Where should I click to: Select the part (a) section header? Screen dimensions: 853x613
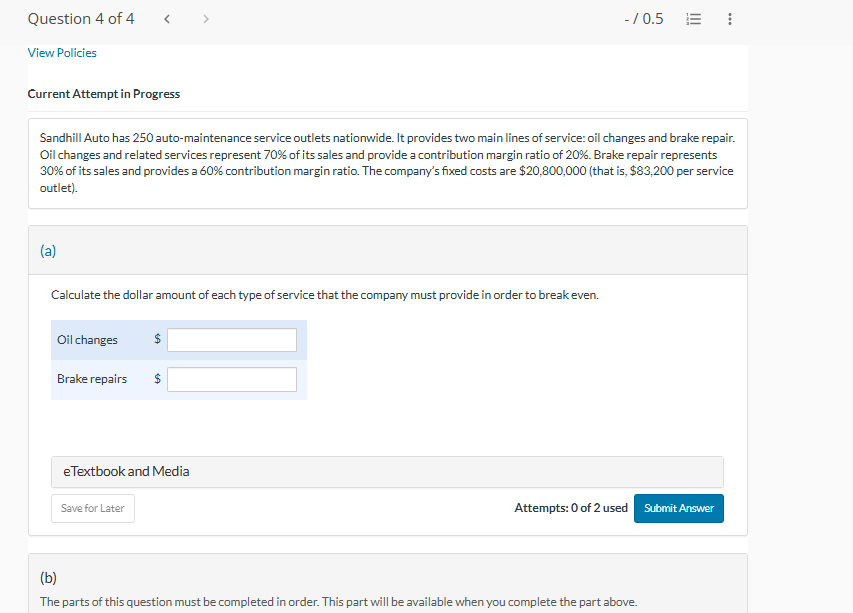48,251
